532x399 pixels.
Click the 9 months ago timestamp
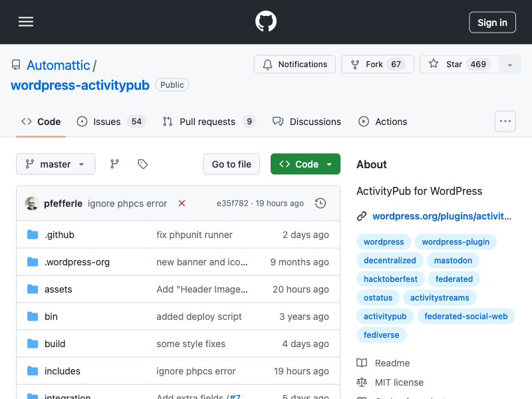point(300,262)
